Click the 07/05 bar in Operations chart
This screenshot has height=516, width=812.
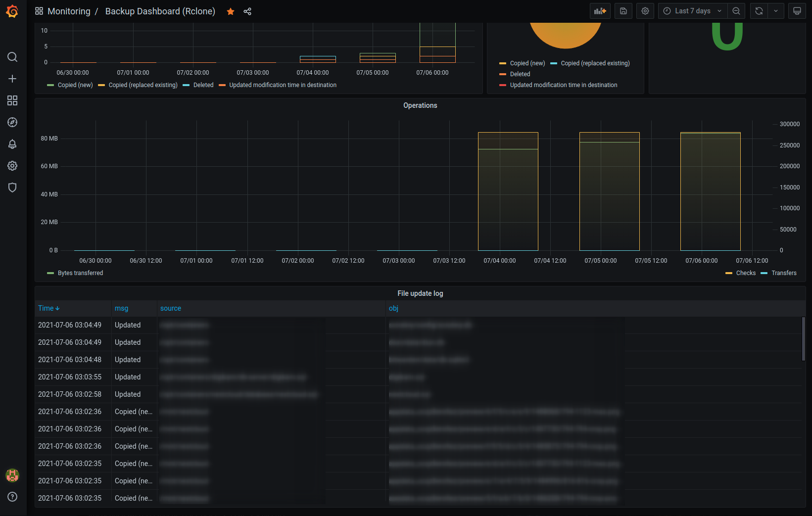[610, 191]
